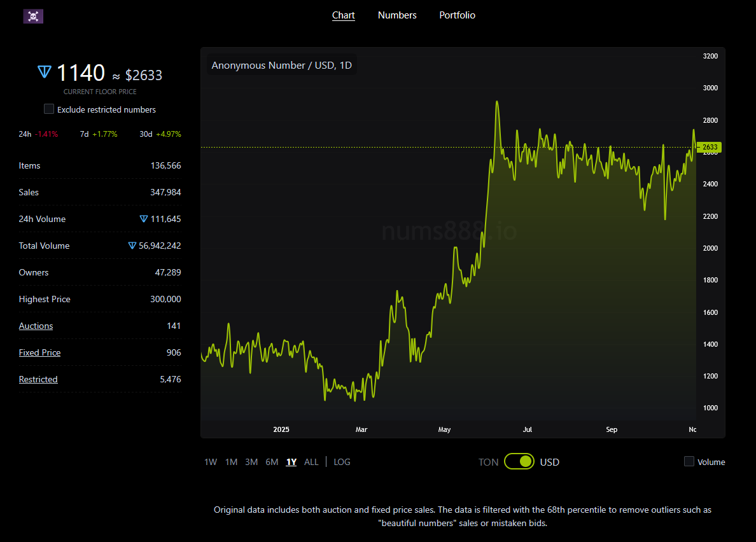Click the Restricted count 5,476
The width and height of the screenshot is (756, 542).
[171, 380]
